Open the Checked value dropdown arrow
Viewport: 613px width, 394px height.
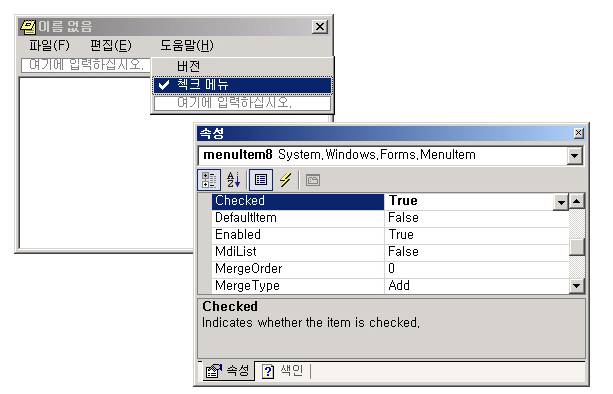(561, 202)
